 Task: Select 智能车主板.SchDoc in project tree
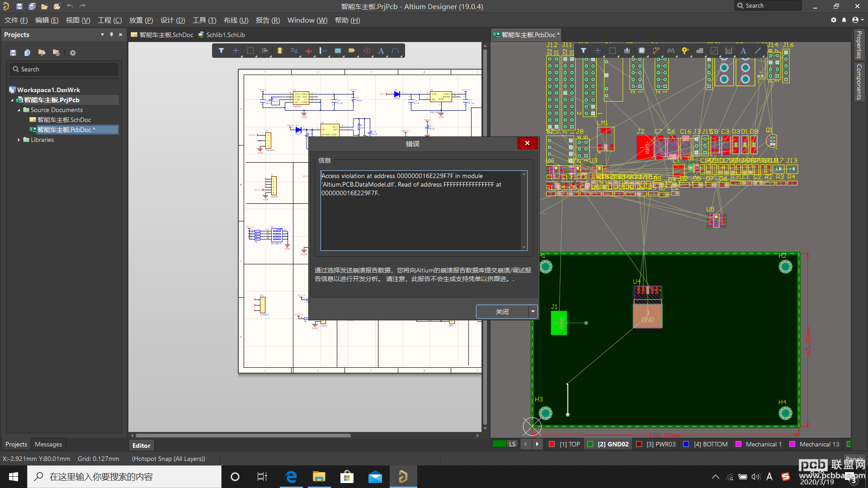64,120
